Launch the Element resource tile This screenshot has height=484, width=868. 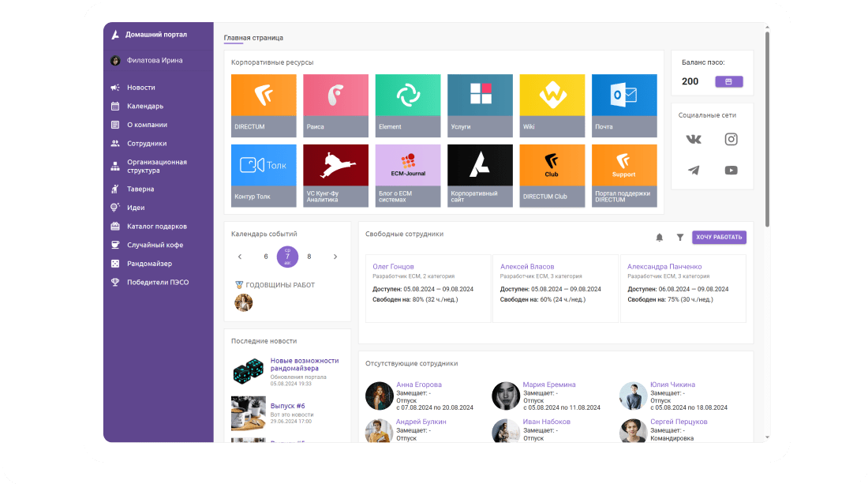pyautogui.click(x=408, y=106)
